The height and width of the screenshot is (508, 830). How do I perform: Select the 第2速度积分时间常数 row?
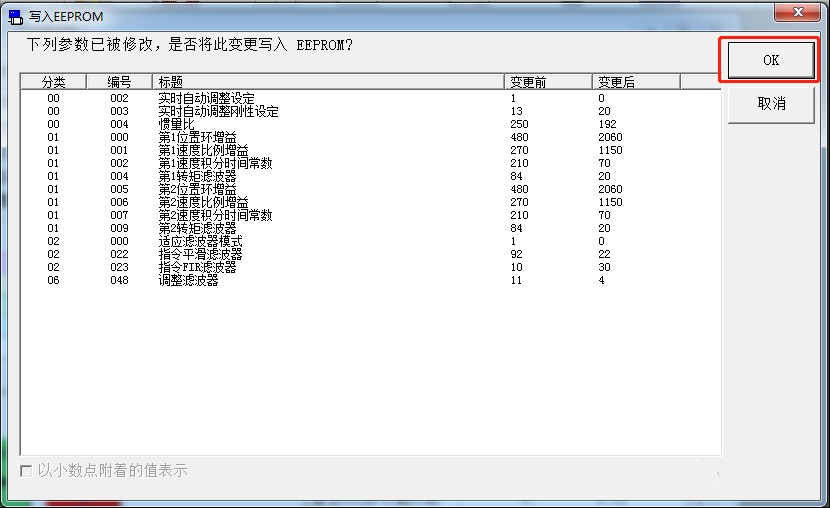click(x=371, y=215)
